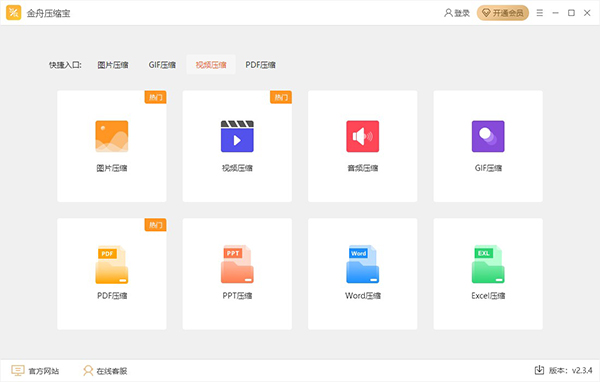Click the 图片压缩 card label text

pos(112,168)
